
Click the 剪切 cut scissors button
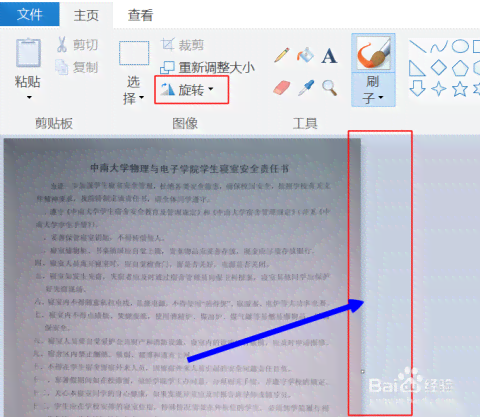tap(77, 45)
